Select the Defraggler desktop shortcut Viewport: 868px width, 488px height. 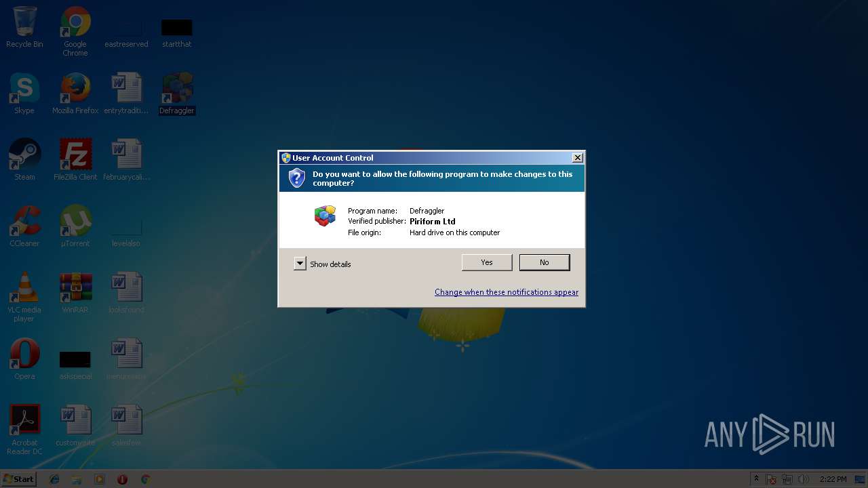click(177, 94)
